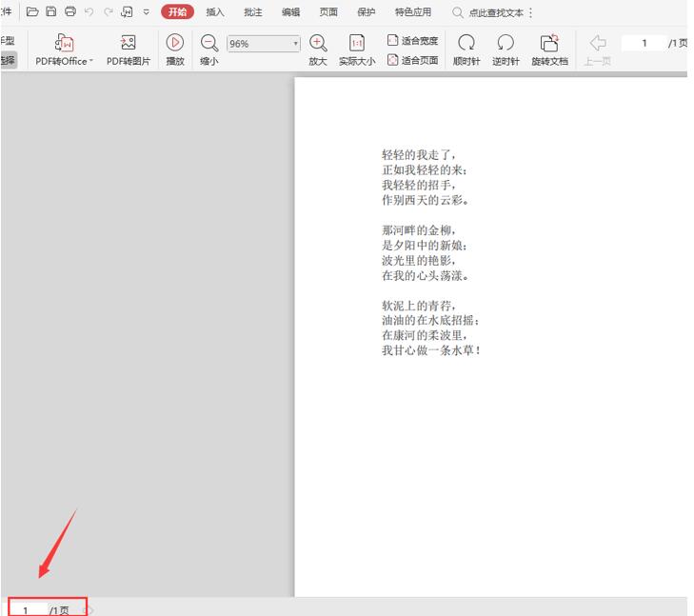Click the 旋转文档 rotate document icon
694x616 pixels.
point(549,43)
